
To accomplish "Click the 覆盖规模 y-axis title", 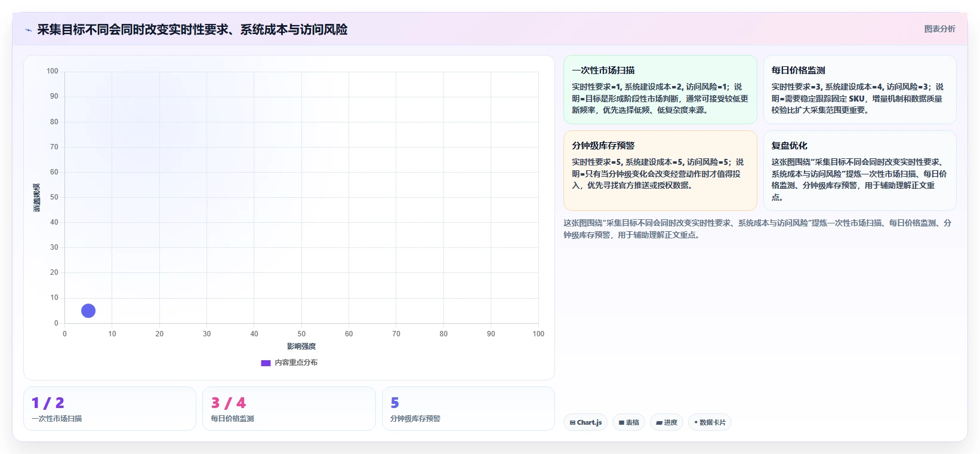I will tap(36, 198).
